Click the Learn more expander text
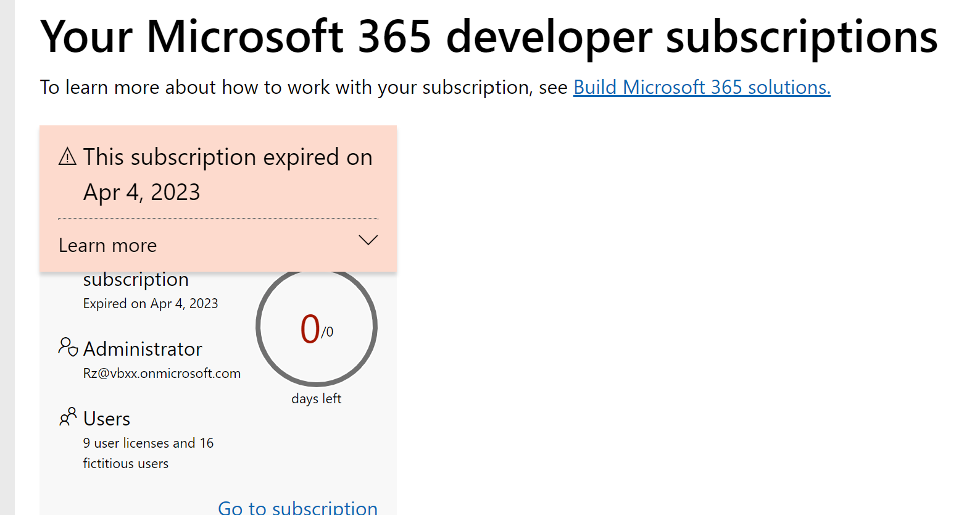This screenshot has height=515, width=980. pyautogui.click(x=108, y=246)
